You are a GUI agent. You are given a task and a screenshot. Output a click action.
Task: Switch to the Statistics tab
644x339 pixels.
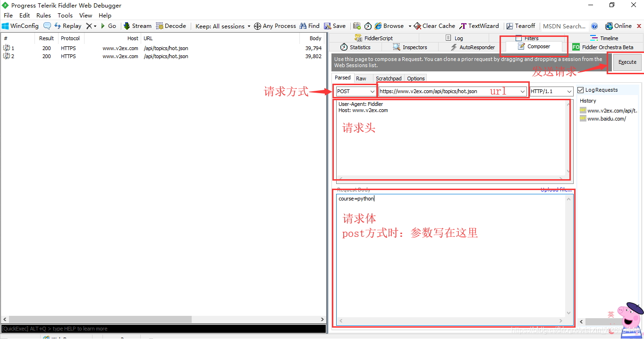356,47
